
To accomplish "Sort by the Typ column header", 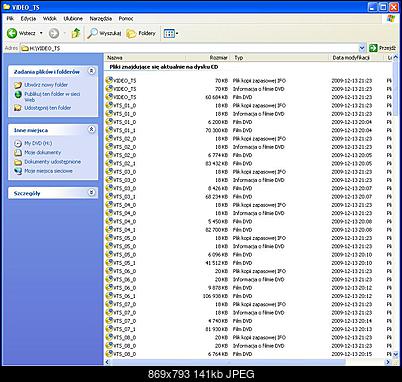I will tap(280, 58).
